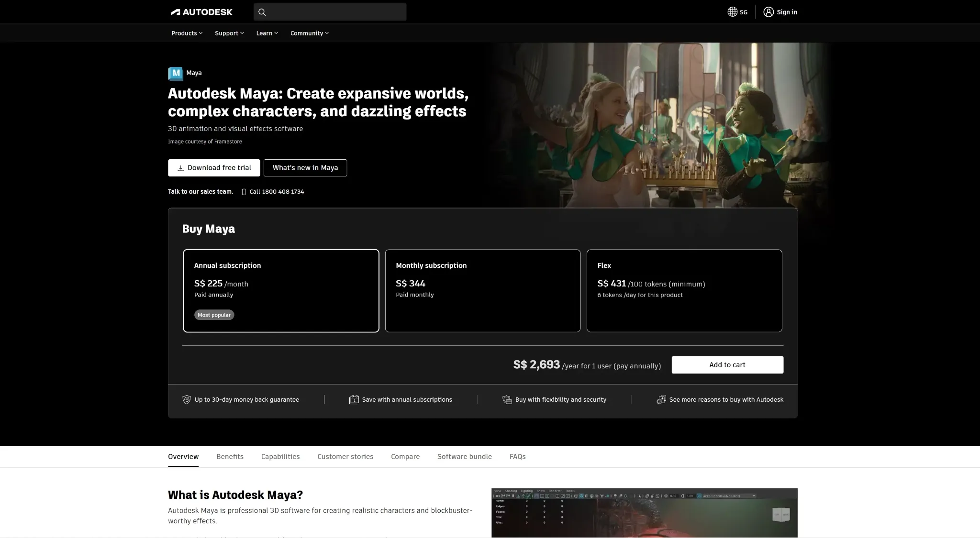Click the Image courtesy of Framestore caption
Image resolution: width=980 pixels, height=538 pixels.
(x=205, y=142)
